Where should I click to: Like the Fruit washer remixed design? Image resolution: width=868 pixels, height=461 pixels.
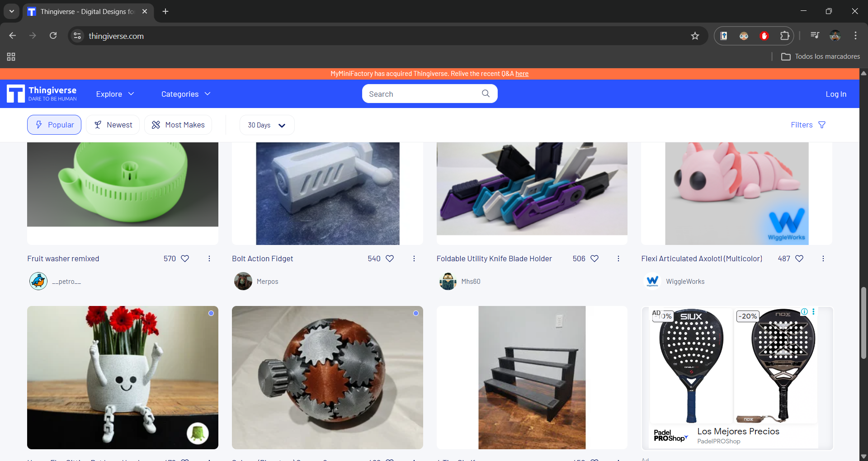click(185, 259)
